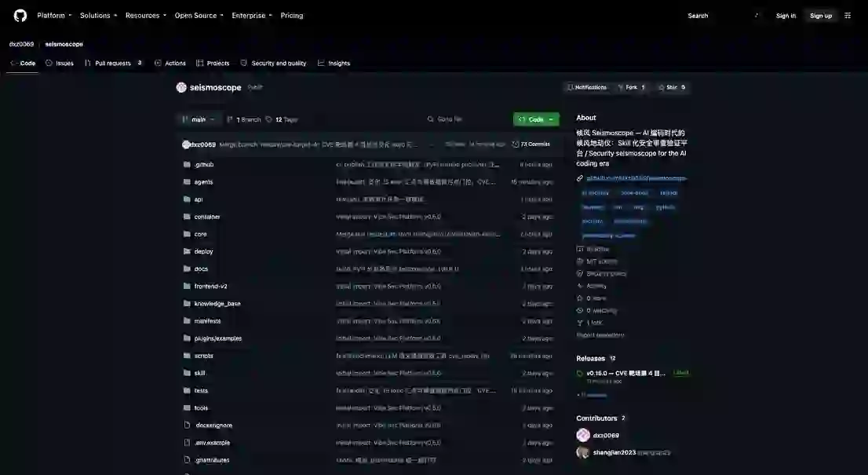
Task: Switch to the Pull requests tab
Action: pyautogui.click(x=114, y=63)
